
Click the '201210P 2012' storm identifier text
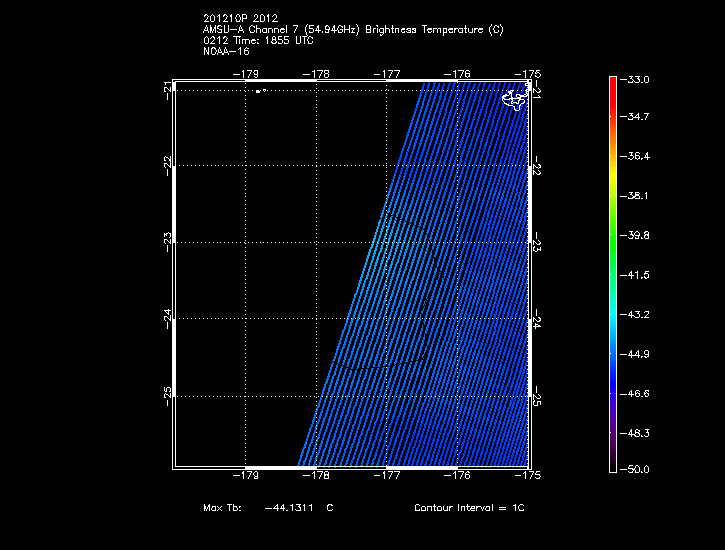(x=240, y=18)
